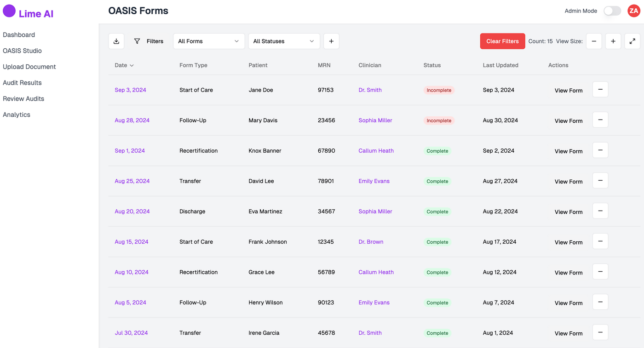Click the purple Lime AI logo
Viewport: 644px width, 348px height.
(x=9, y=11)
